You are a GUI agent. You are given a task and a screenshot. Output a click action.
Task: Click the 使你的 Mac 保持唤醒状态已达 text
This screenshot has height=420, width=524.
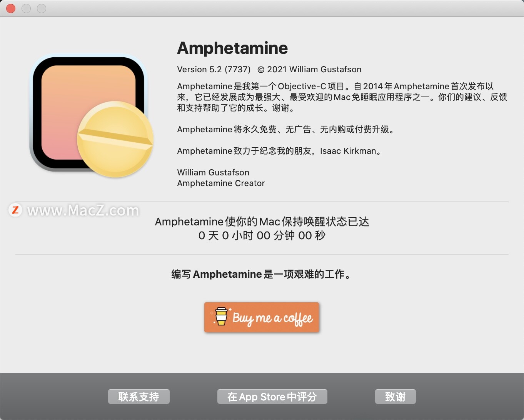coord(262,222)
